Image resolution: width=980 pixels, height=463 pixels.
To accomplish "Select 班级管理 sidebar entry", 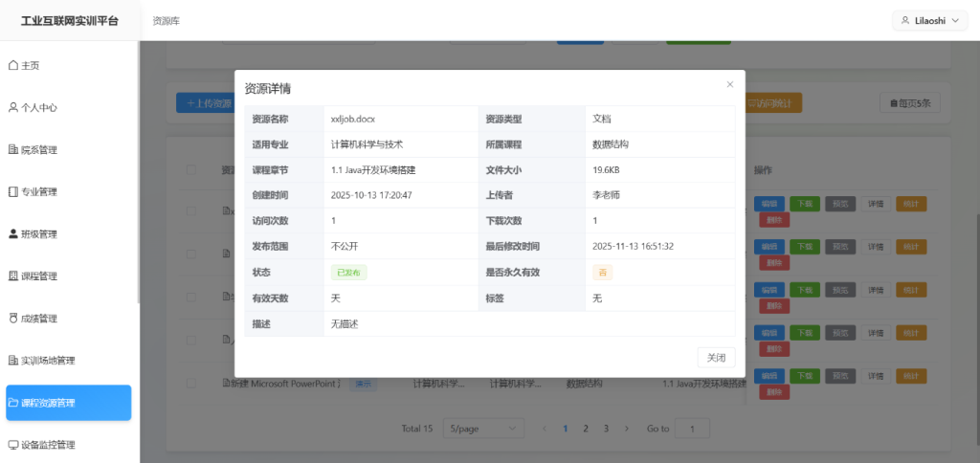I will [x=38, y=233].
